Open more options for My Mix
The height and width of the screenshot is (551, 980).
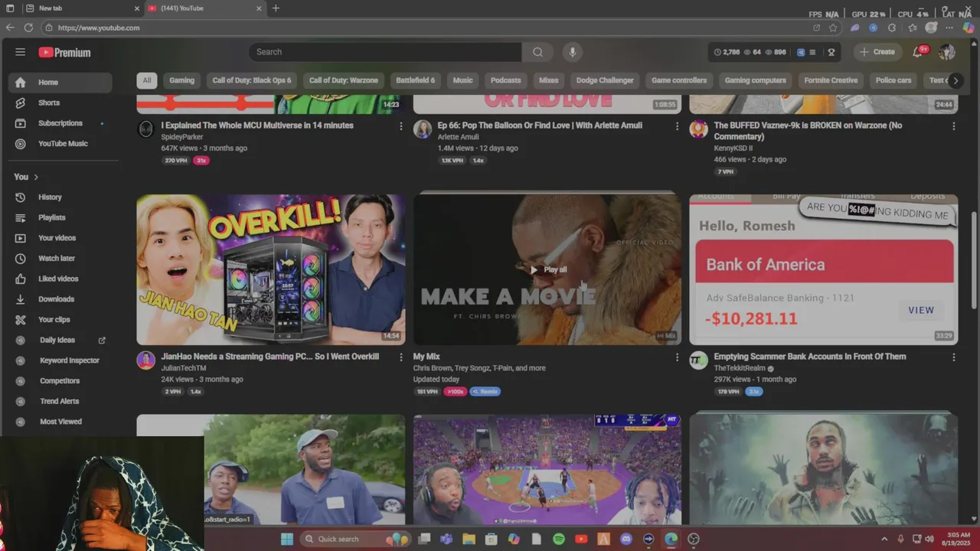(677, 357)
